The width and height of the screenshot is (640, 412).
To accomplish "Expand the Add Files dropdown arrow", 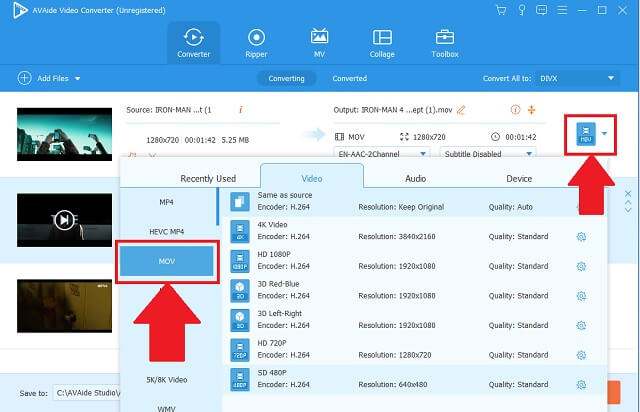I will click(78, 78).
